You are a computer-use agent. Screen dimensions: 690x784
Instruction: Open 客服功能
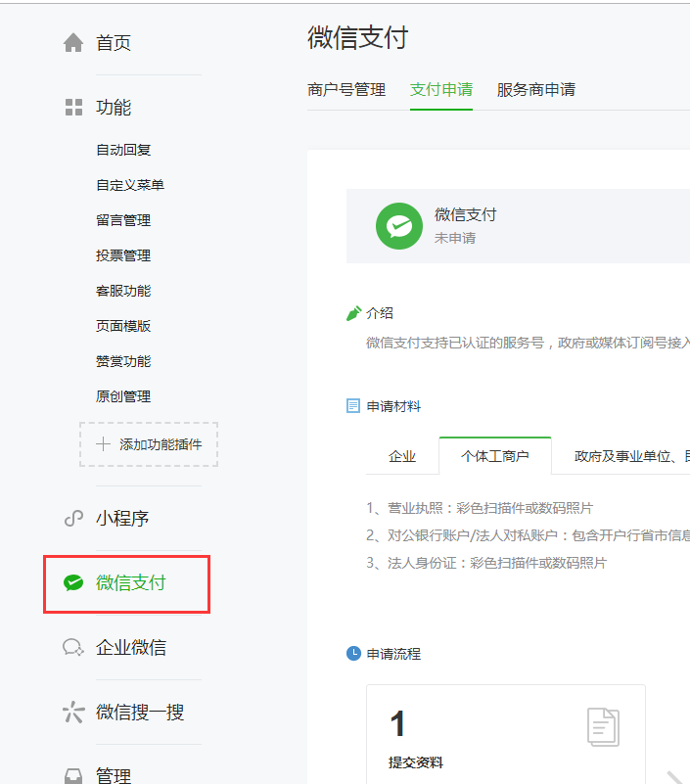pyautogui.click(x=123, y=291)
